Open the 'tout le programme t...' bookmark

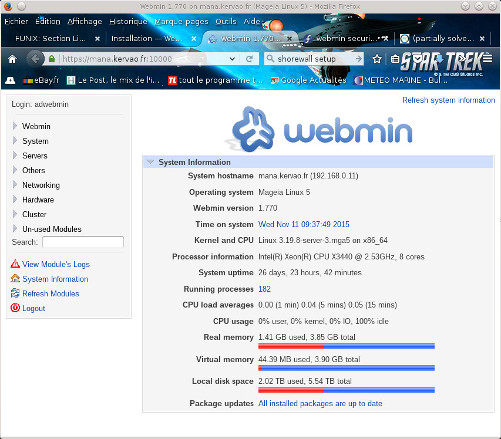215,80
